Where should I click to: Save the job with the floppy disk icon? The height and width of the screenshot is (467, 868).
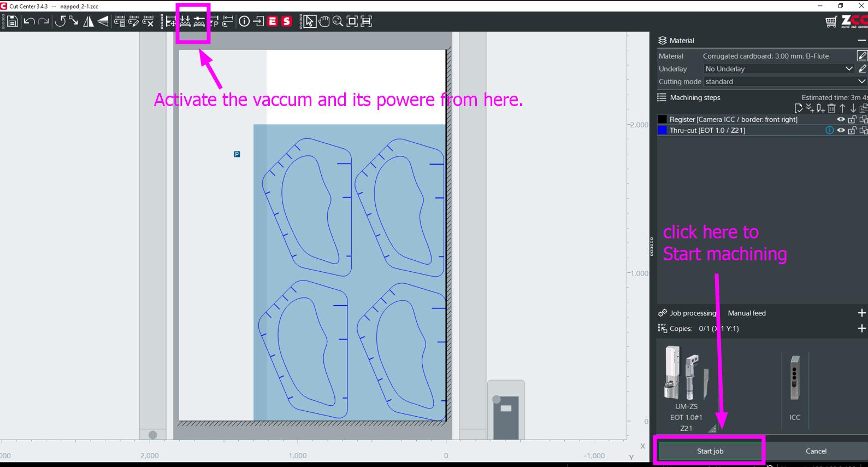[12, 21]
